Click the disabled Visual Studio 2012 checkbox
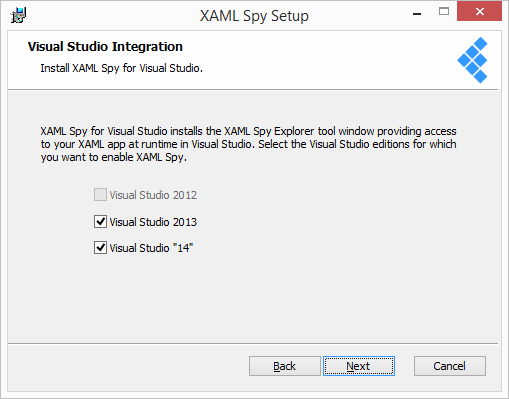This screenshot has height=399, width=509. coord(100,195)
